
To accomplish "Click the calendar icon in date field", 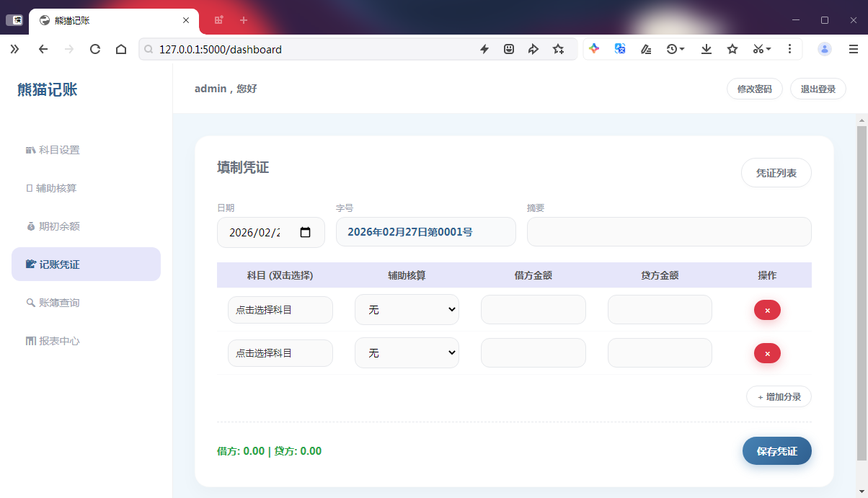I will 305,233.
